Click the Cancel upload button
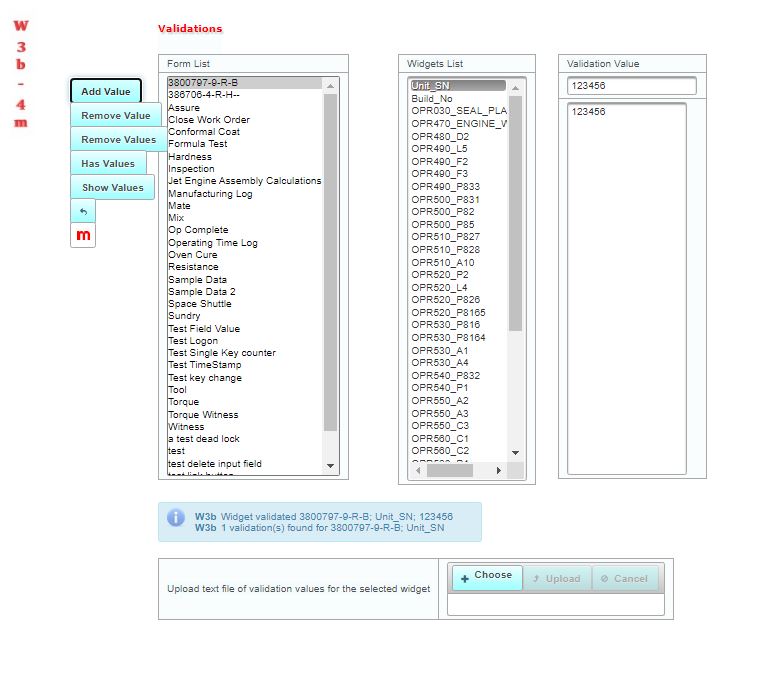Screen dimensions: 770x690 click(x=625, y=579)
